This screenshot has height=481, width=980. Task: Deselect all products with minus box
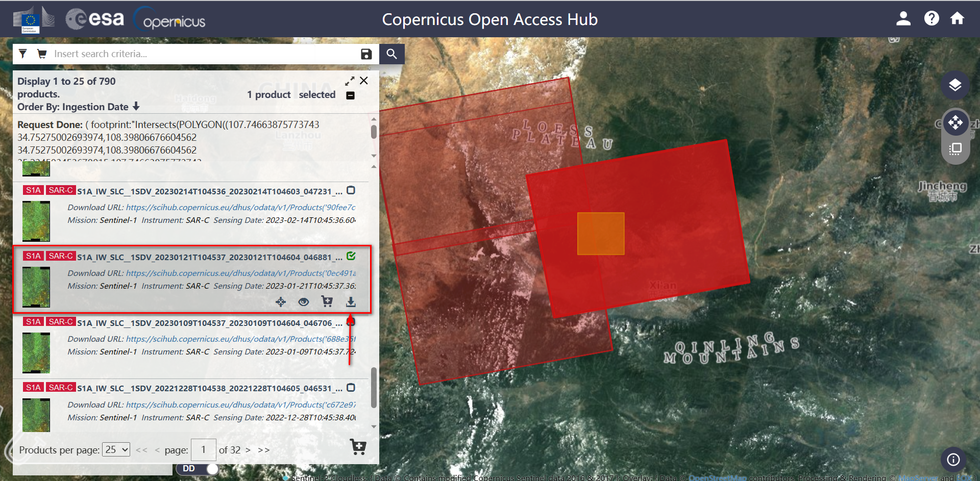click(x=351, y=95)
